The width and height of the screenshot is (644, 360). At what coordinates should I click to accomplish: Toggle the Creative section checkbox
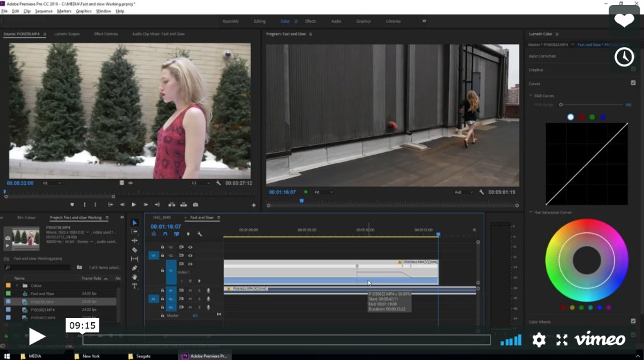pos(633,69)
